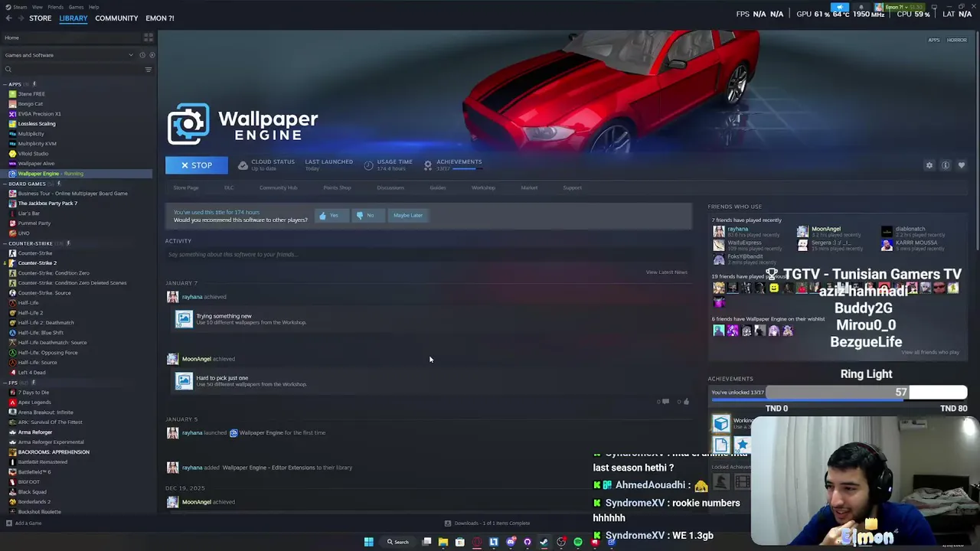Viewport: 980px width, 551px height.
Task: Select Lossless Scaling in sidebar
Action: point(37,124)
